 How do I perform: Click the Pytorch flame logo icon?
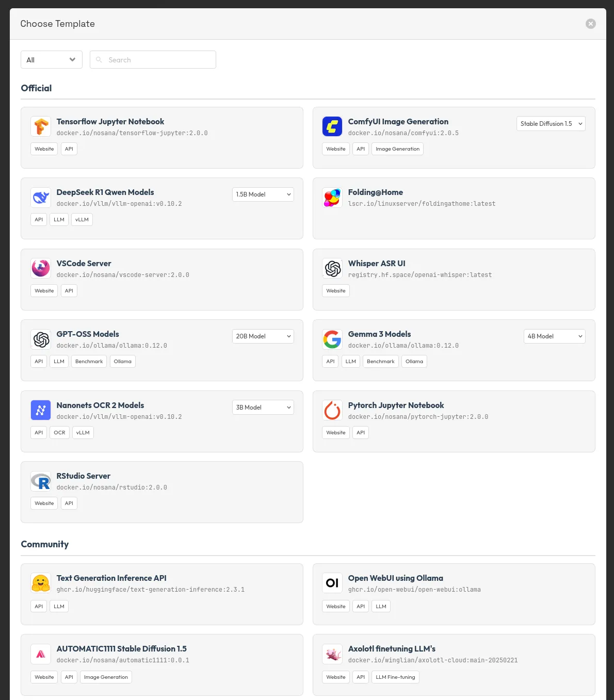click(x=332, y=410)
